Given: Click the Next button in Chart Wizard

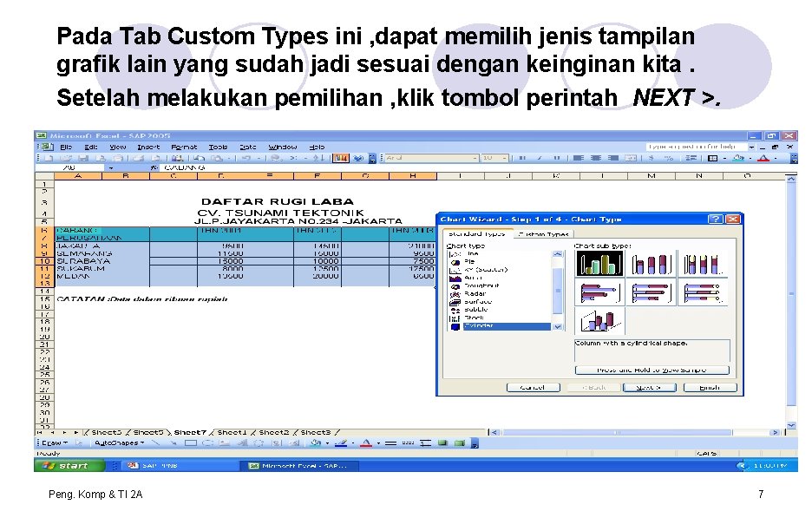Looking at the screenshot, I should (x=650, y=388).
